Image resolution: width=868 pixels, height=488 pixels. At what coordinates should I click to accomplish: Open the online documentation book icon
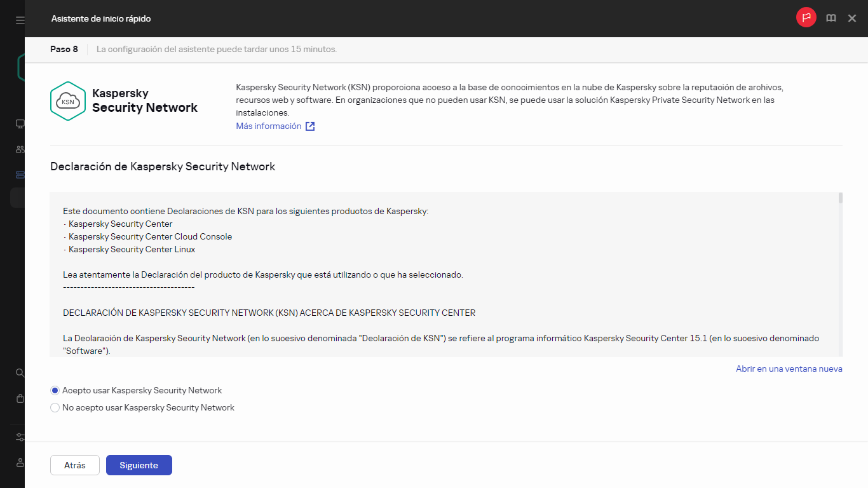point(831,18)
